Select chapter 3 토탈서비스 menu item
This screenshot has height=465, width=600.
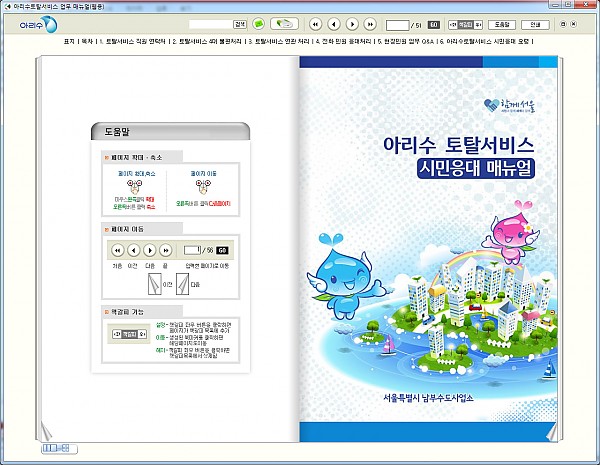click(x=278, y=41)
